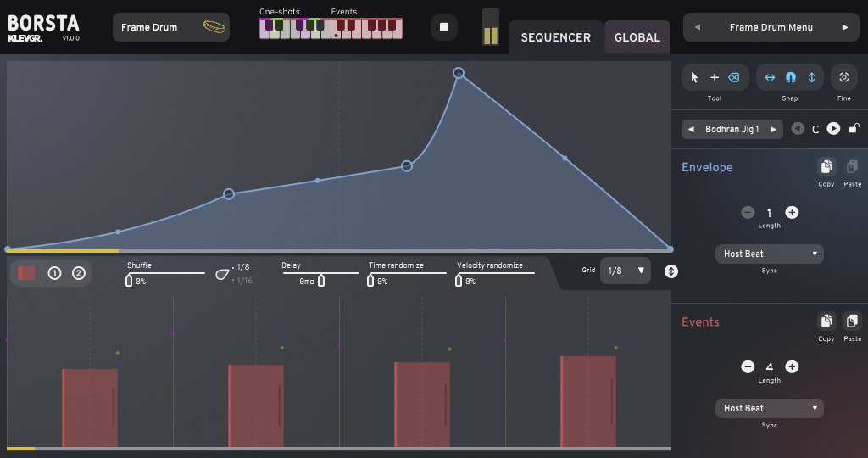Toggle the pattern lock icon
The height and width of the screenshot is (458, 868).
(854, 128)
